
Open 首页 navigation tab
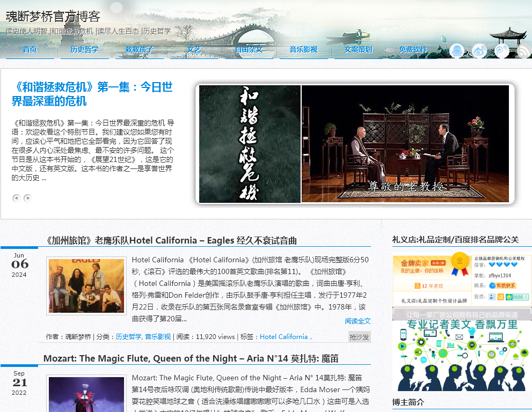click(30, 49)
